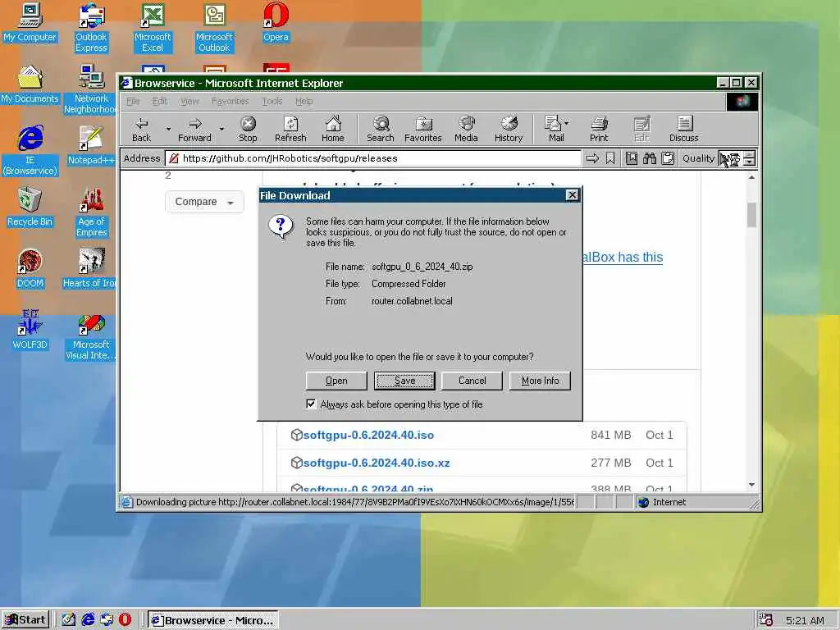
Task: Open softgpu-0.6.2024.40.iso.xz link
Action: pyautogui.click(x=377, y=463)
